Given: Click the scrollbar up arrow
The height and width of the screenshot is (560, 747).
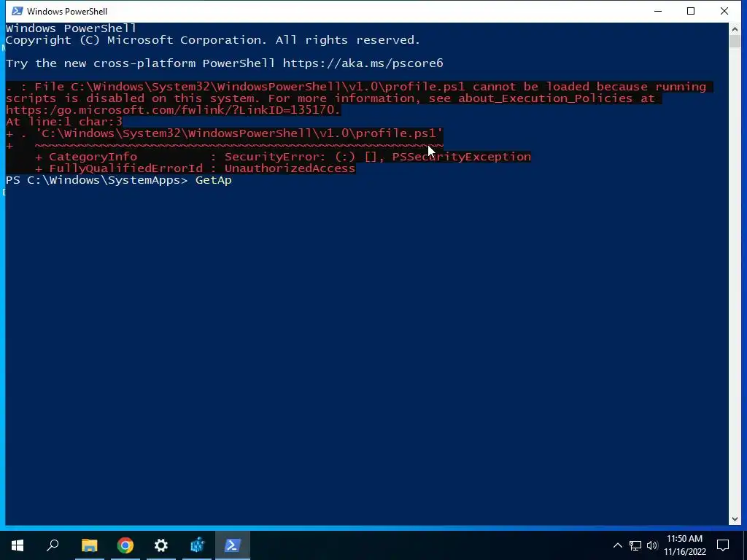Looking at the screenshot, I should (735, 28).
